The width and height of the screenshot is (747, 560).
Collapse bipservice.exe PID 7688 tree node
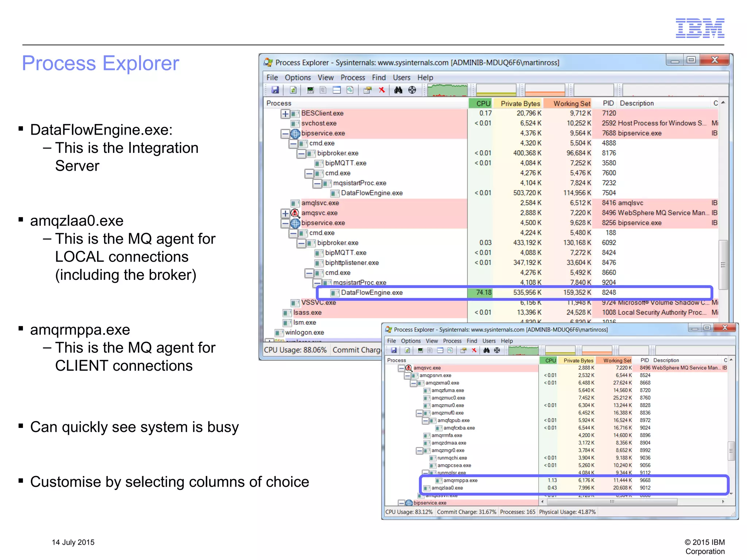[285, 134]
